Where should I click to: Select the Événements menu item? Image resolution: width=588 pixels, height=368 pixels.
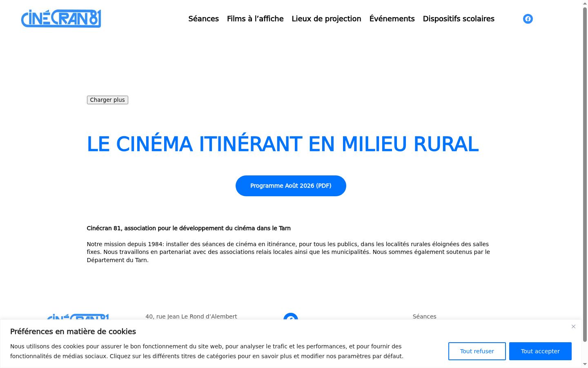[392, 19]
